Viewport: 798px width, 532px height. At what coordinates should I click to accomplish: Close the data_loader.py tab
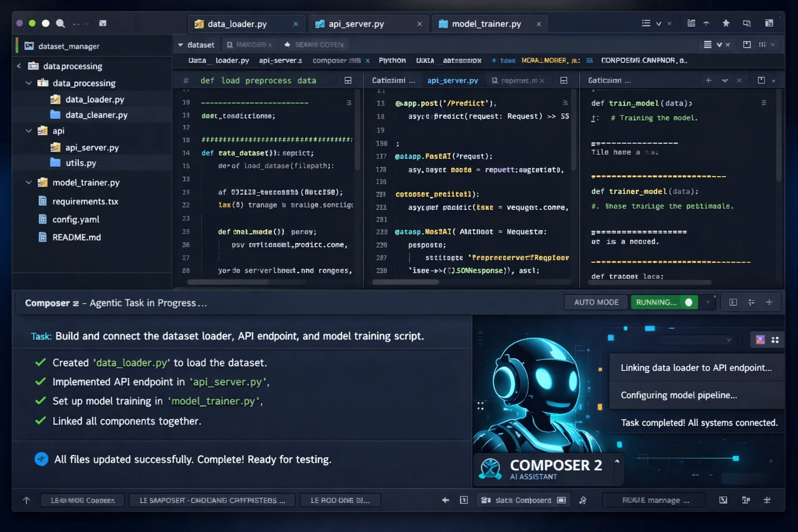click(x=296, y=24)
